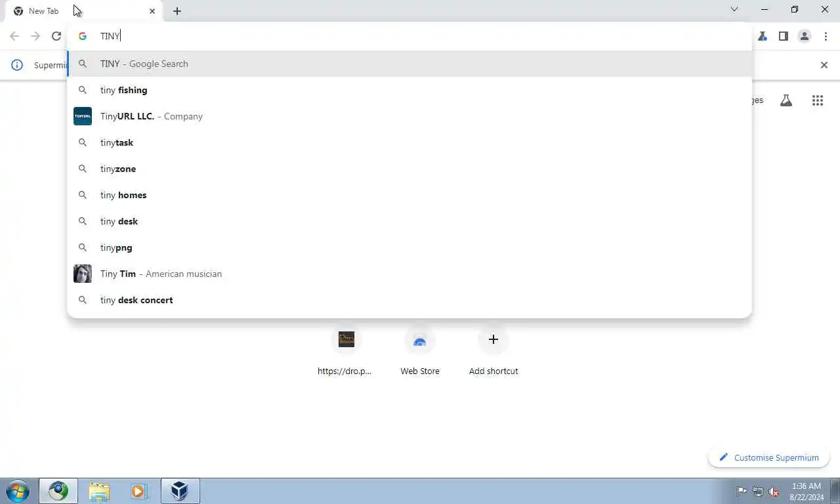The height and width of the screenshot is (504, 840).
Task: Pick the 'tiny desk' suggestion
Action: [x=409, y=221]
